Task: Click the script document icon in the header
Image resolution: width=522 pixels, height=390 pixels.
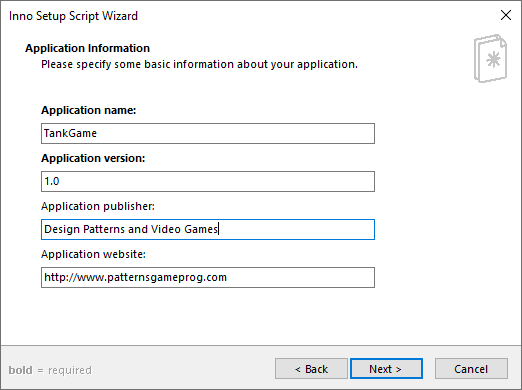Action: 490,58
